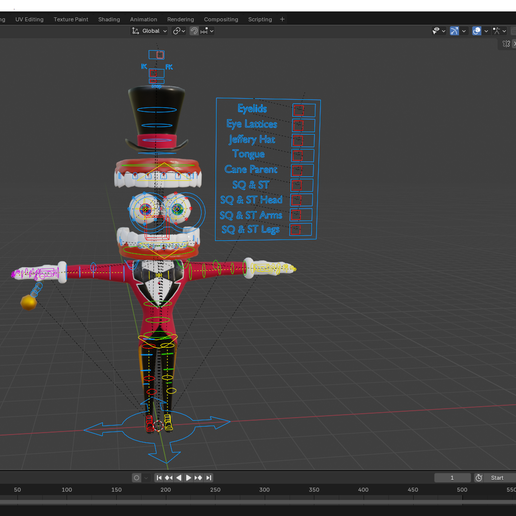The width and height of the screenshot is (516, 516).
Task: Play the animation in reverse
Action: (179, 478)
